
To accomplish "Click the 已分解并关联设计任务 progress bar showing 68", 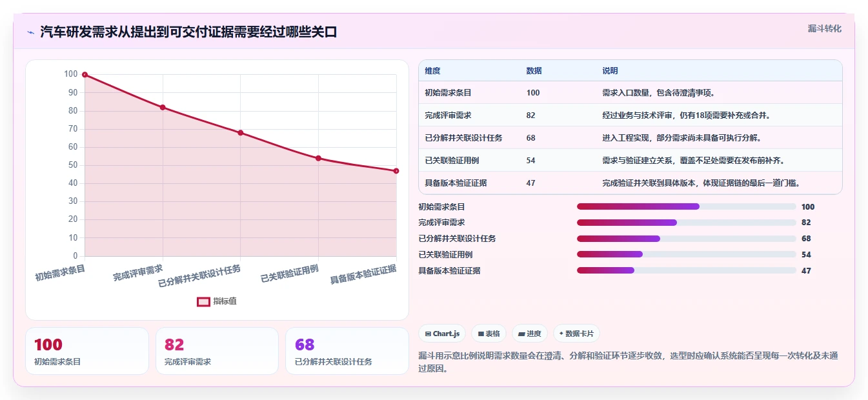I will click(686, 239).
